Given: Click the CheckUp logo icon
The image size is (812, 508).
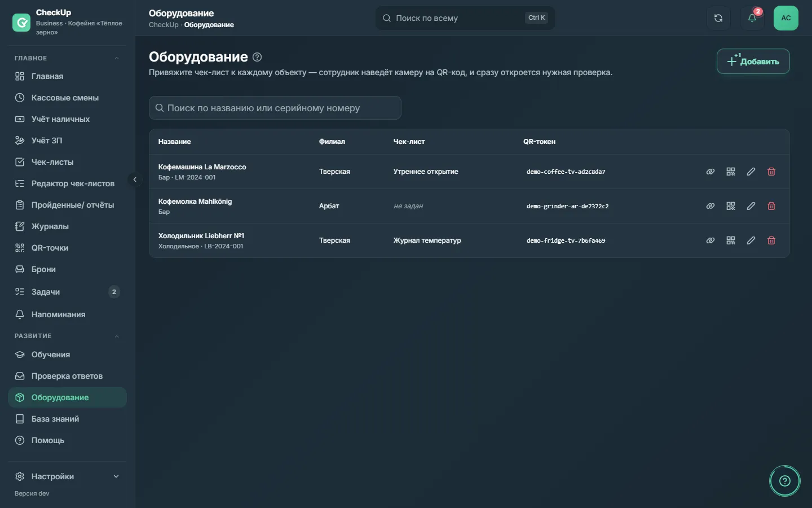Looking at the screenshot, I should [x=21, y=23].
